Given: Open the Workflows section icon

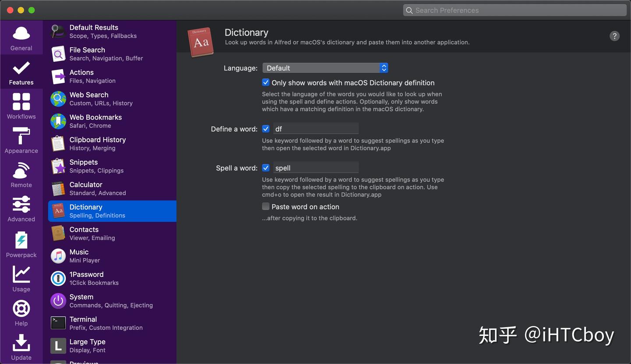Looking at the screenshot, I should [21, 102].
